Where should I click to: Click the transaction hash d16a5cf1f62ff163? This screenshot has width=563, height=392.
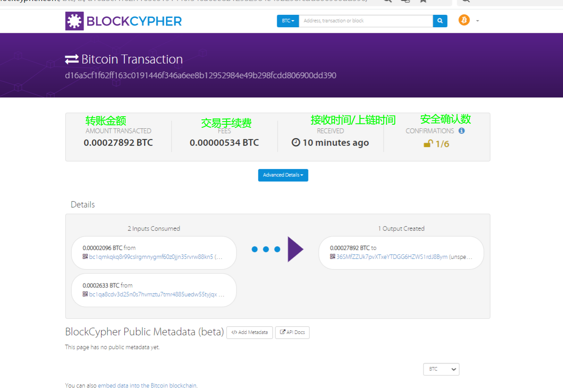click(201, 75)
